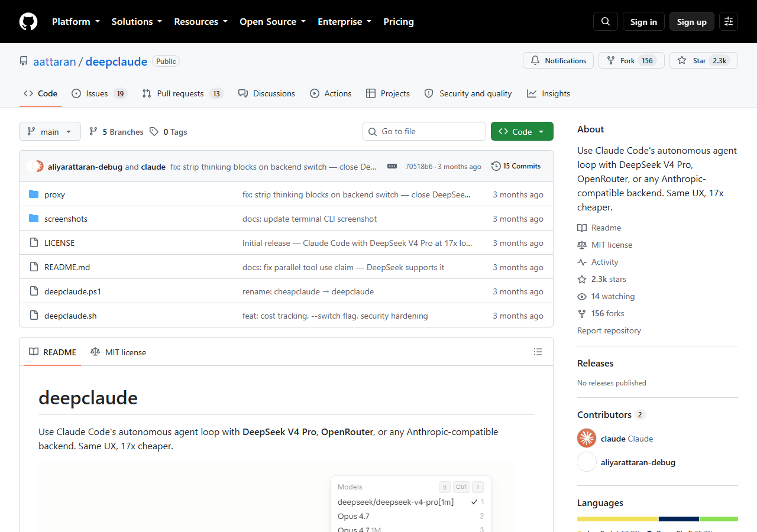Open the proxy folder
The image size is (757, 532).
(x=55, y=194)
